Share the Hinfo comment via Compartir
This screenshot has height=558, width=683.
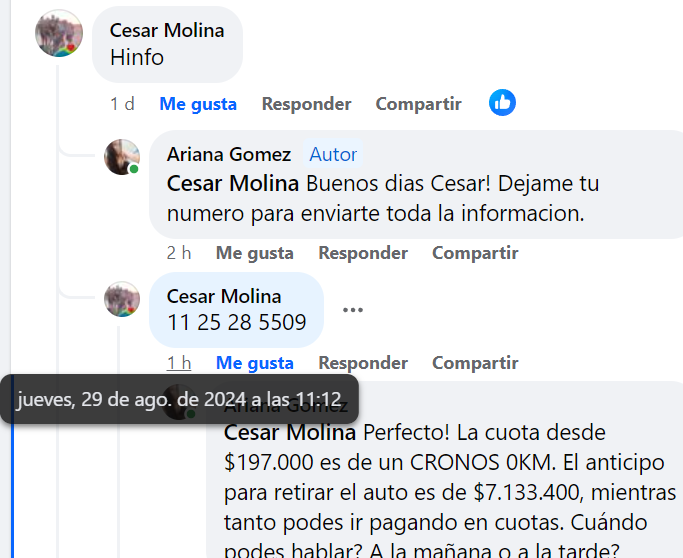(x=419, y=104)
